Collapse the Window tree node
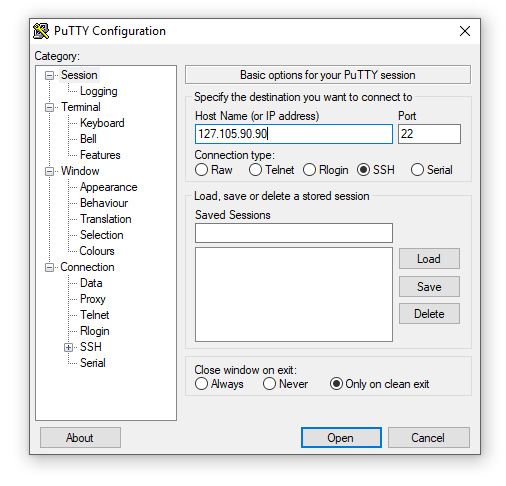506x486 pixels. click(x=49, y=172)
